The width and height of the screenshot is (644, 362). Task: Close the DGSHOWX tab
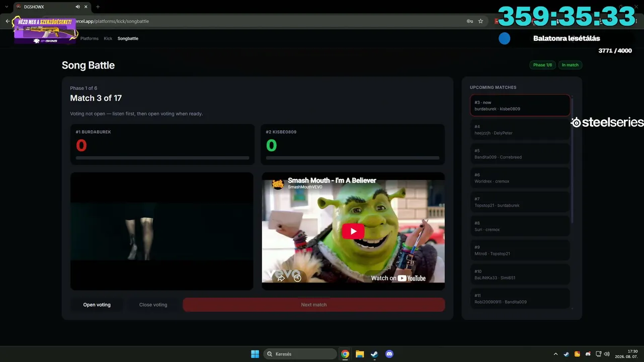coord(86,7)
